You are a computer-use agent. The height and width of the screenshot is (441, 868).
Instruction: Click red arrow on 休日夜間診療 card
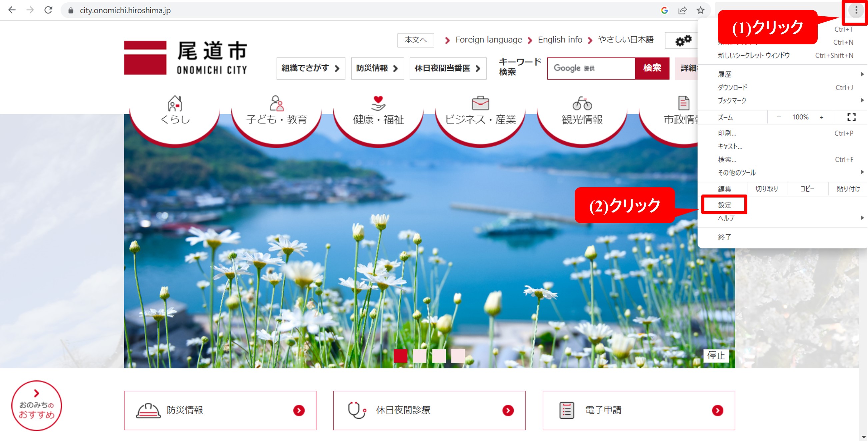coord(508,410)
